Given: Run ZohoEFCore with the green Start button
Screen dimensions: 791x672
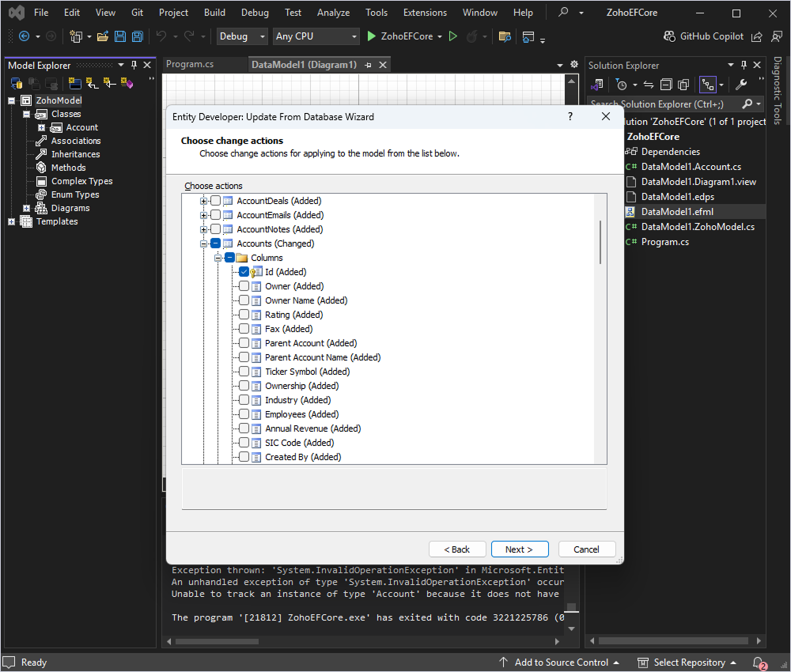Looking at the screenshot, I should point(372,36).
